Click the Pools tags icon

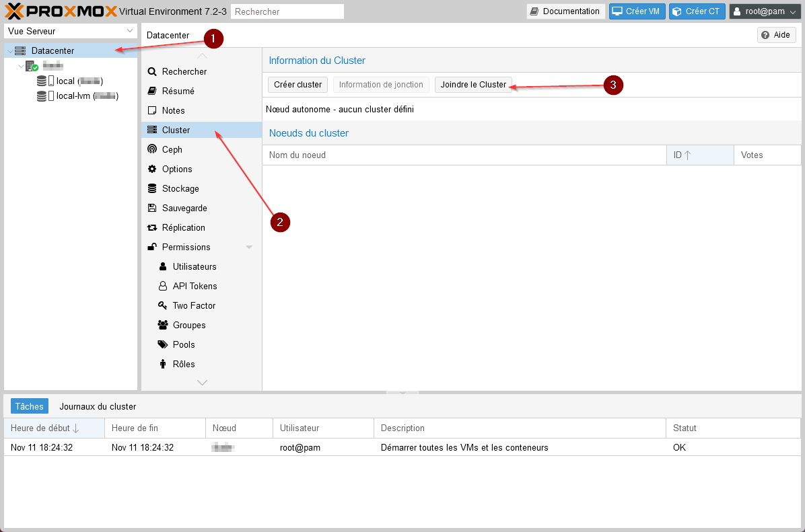coord(162,344)
